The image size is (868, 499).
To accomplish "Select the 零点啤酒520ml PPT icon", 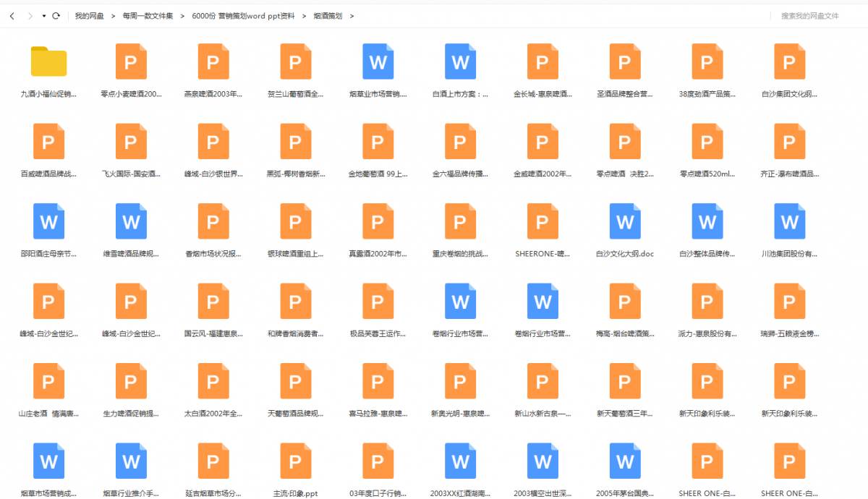I will 708,141.
